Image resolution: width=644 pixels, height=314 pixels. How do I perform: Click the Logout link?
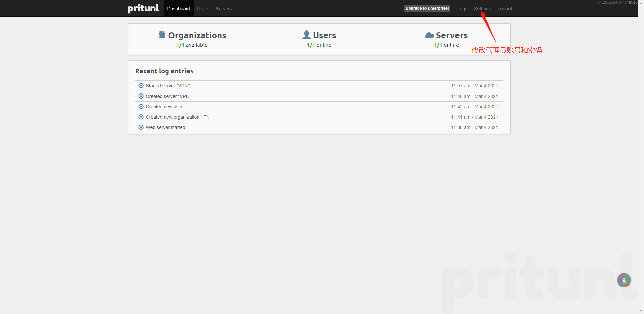pyautogui.click(x=504, y=9)
